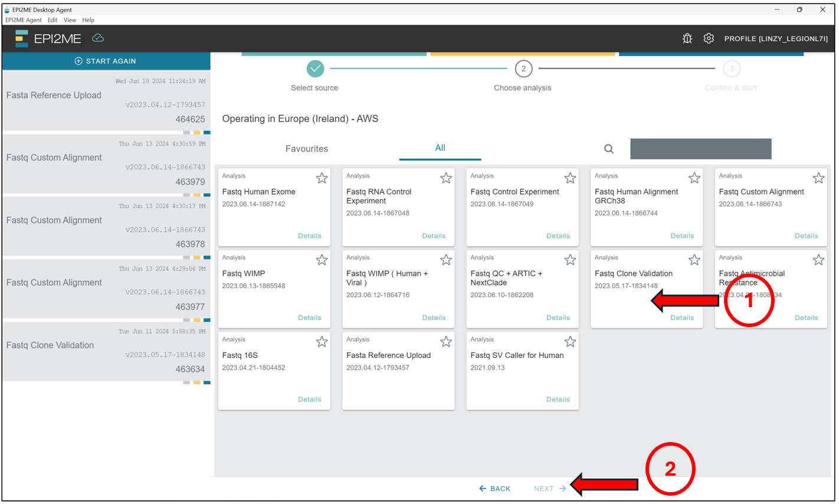Switch to the All tab
839x504 pixels.
click(x=440, y=148)
